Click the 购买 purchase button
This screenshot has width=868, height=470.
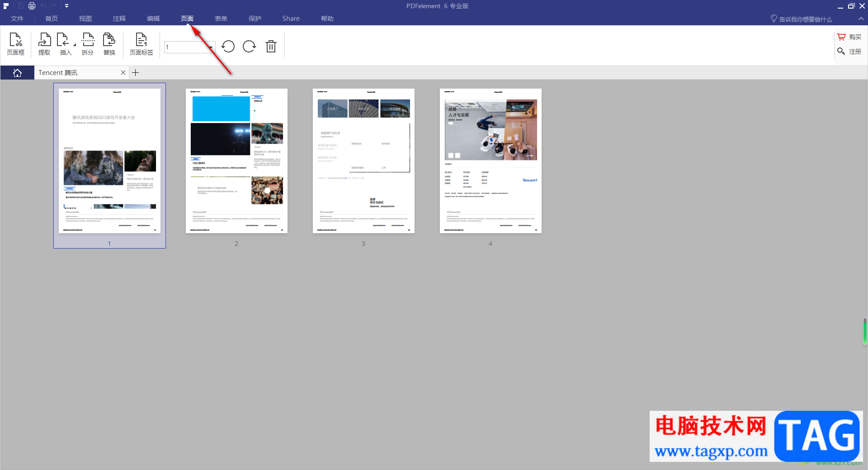point(849,37)
